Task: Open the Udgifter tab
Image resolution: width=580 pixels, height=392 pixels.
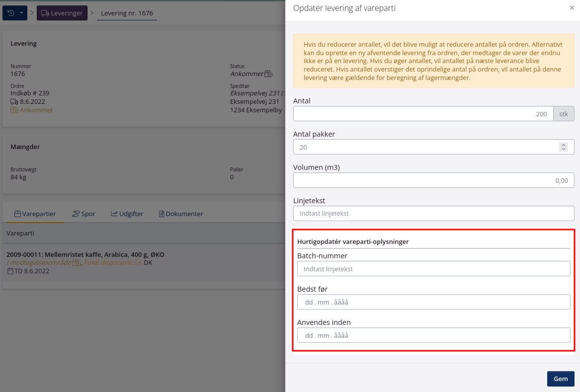Action: point(127,214)
